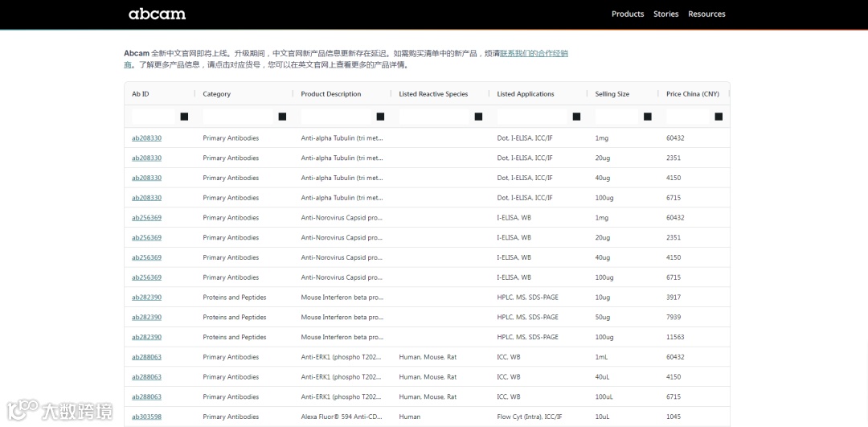Image resolution: width=868 pixels, height=427 pixels.
Task: Open ab282390 link in the 10ug row
Action: 147,298
